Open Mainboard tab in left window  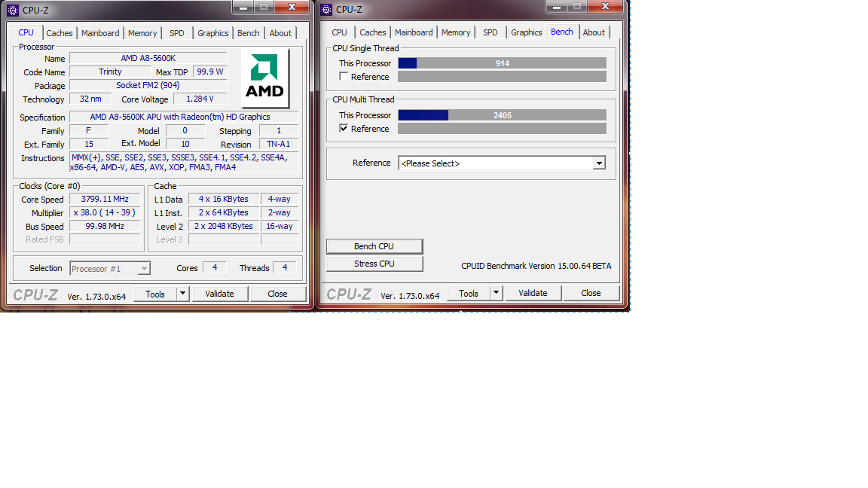(x=100, y=33)
